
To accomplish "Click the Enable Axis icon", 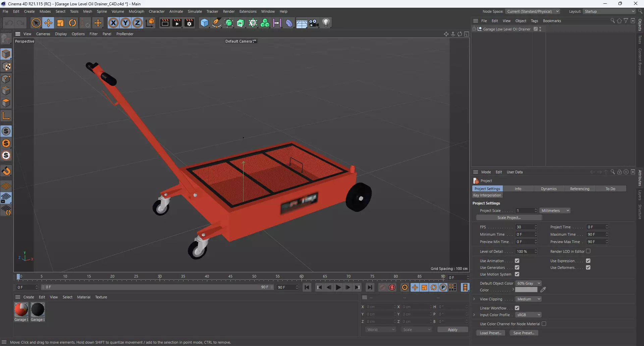I will [x=6, y=116].
